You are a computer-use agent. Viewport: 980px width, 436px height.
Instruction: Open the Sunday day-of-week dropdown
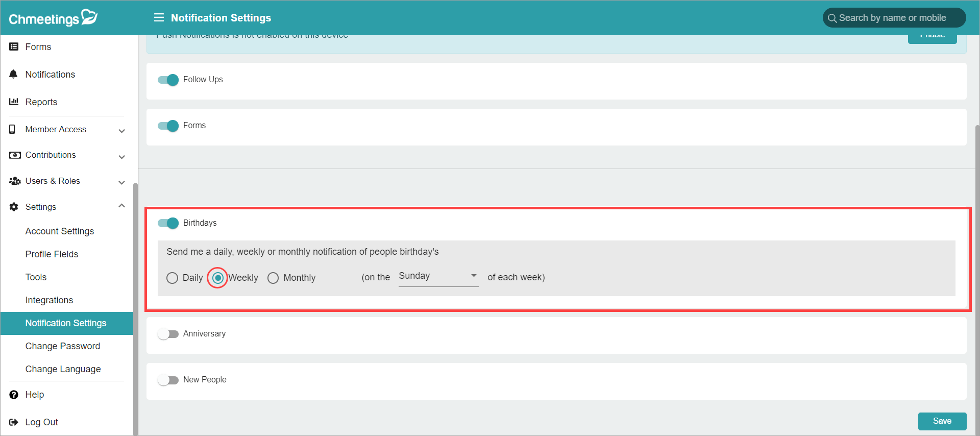438,276
